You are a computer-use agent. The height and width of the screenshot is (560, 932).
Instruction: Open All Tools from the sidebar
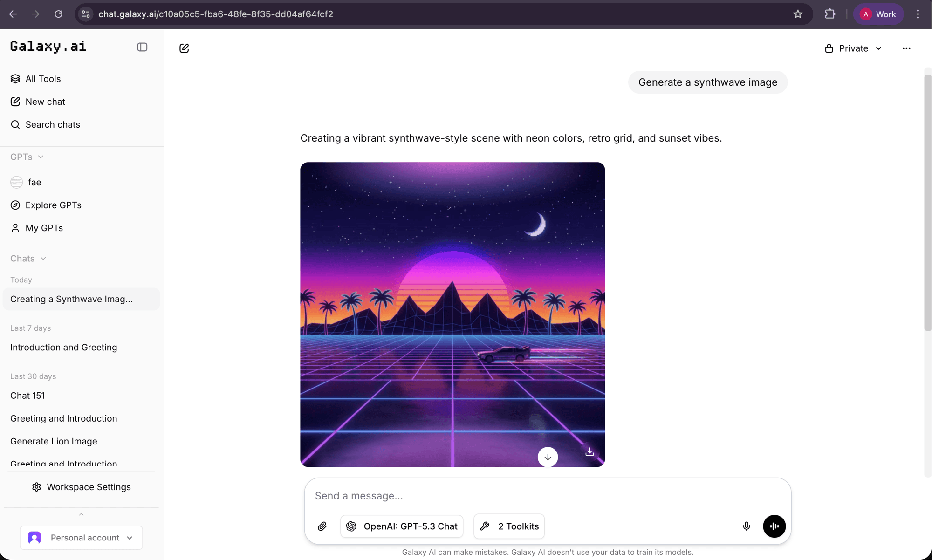43,79
